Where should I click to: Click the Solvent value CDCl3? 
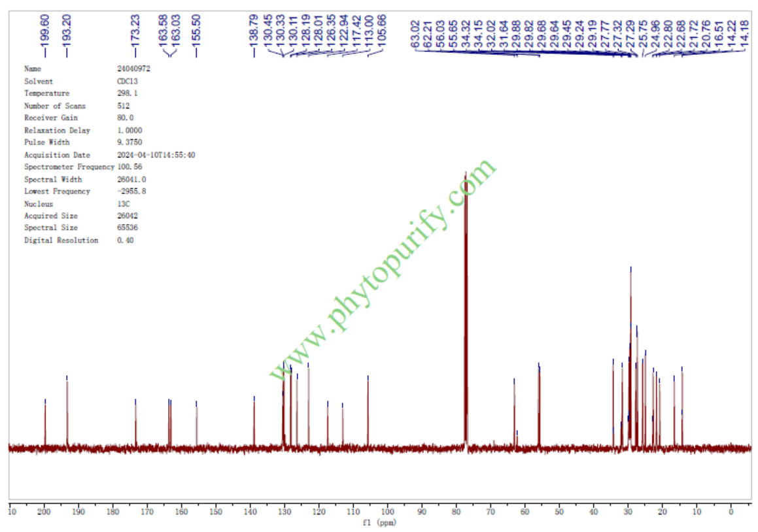pos(127,82)
